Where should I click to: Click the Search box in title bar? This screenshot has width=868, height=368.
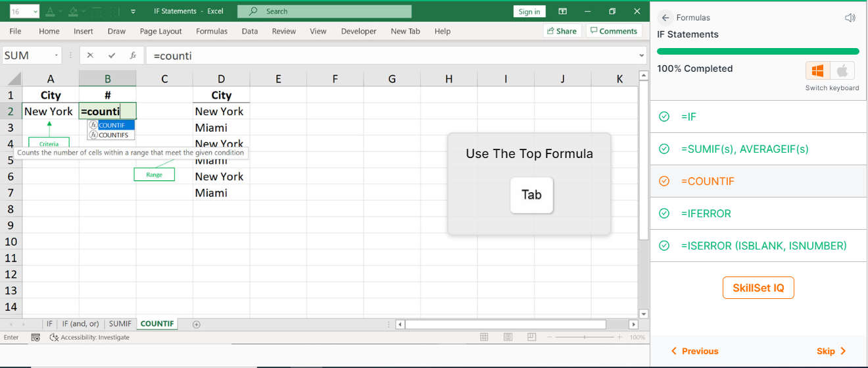pos(324,11)
